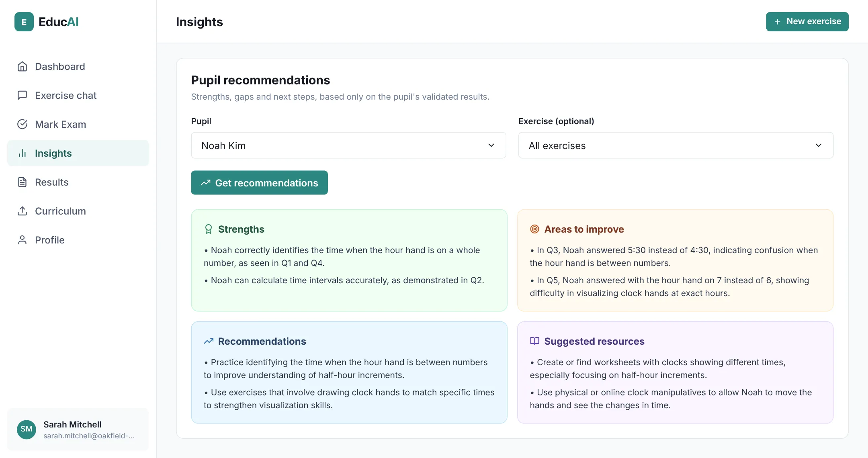Click the Insights bar chart icon

(x=23, y=153)
